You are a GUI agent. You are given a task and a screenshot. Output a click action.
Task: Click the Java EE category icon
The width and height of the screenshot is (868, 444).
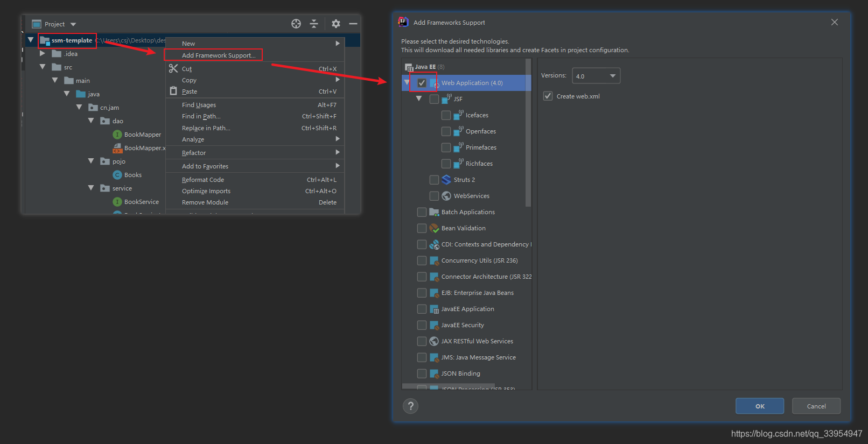coord(409,67)
